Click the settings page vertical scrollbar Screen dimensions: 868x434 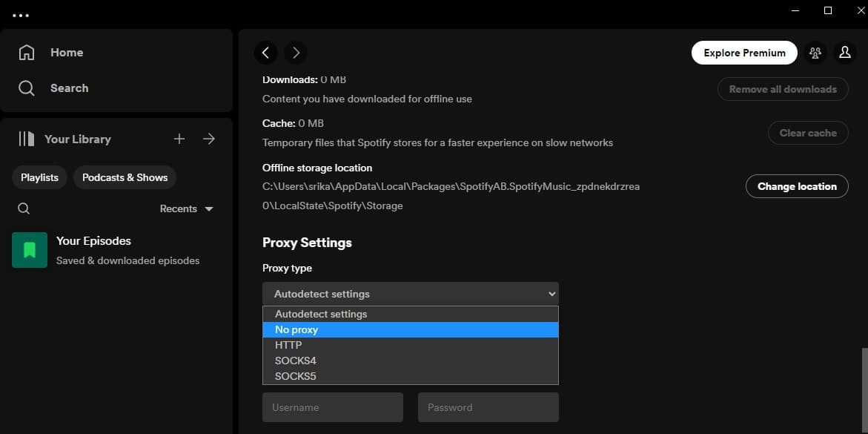pos(864,390)
